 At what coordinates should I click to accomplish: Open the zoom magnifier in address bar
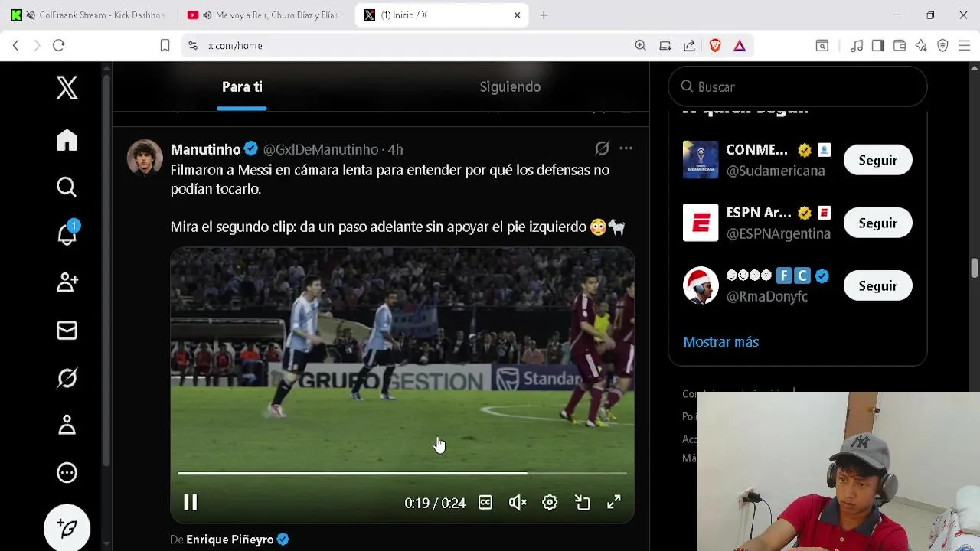pyautogui.click(x=641, y=45)
